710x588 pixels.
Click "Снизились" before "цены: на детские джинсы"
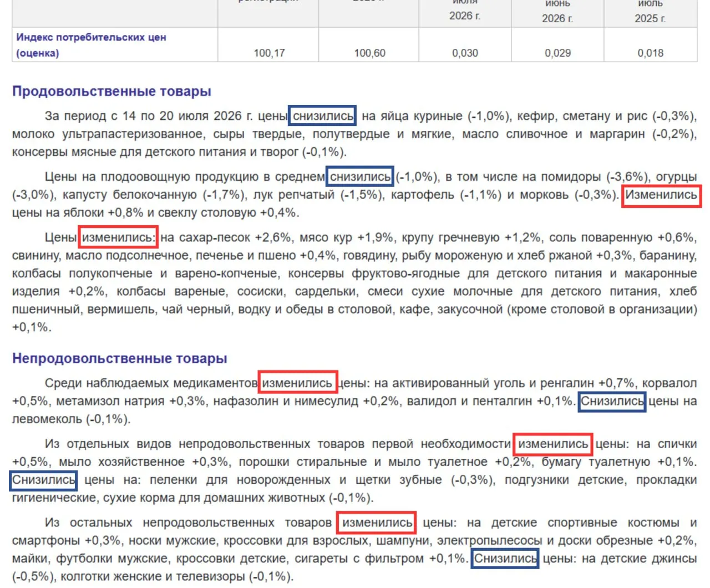[x=505, y=559]
